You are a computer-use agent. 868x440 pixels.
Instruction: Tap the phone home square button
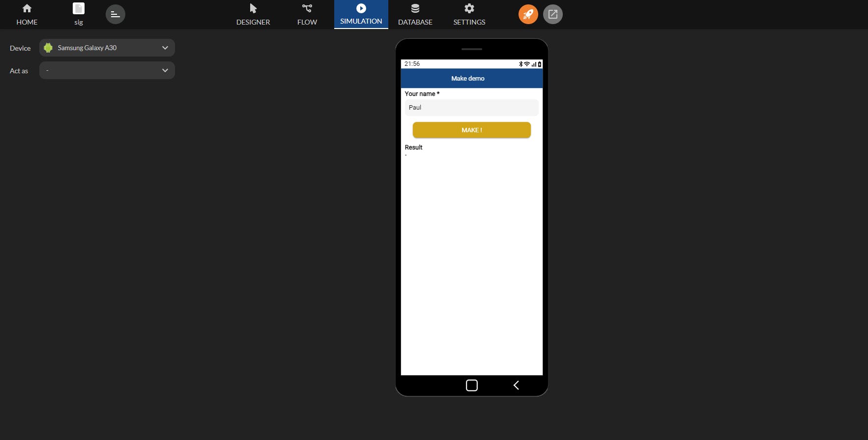point(472,385)
